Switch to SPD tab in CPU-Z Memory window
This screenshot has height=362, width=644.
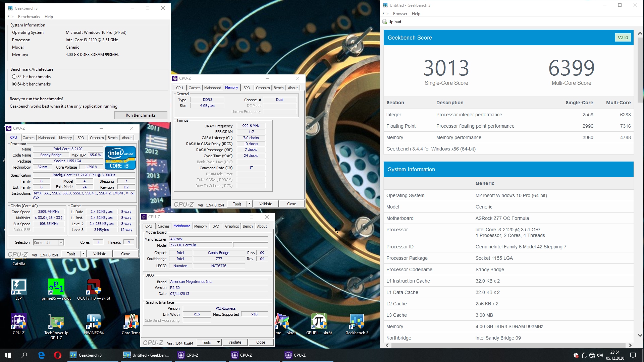(247, 88)
